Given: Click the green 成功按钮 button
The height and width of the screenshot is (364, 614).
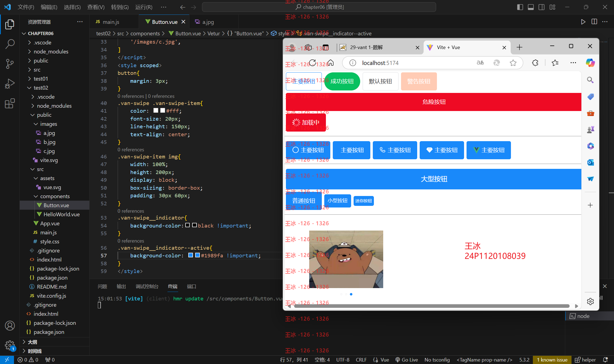Looking at the screenshot, I should (x=342, y=81).
